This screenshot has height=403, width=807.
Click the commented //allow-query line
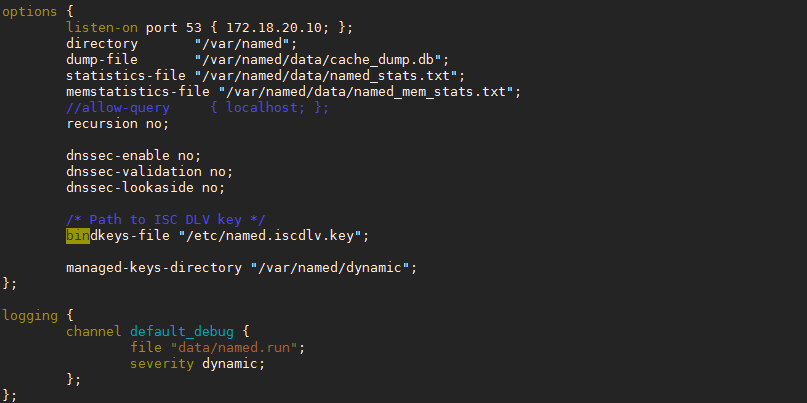(x=197, y=108)
